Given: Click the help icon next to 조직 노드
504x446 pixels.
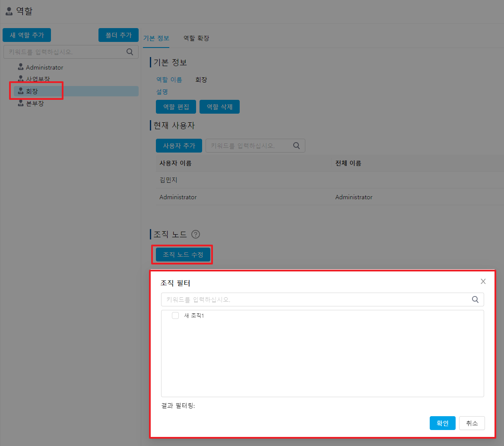Looking at the screenshot, I should (x=196, y=234).
